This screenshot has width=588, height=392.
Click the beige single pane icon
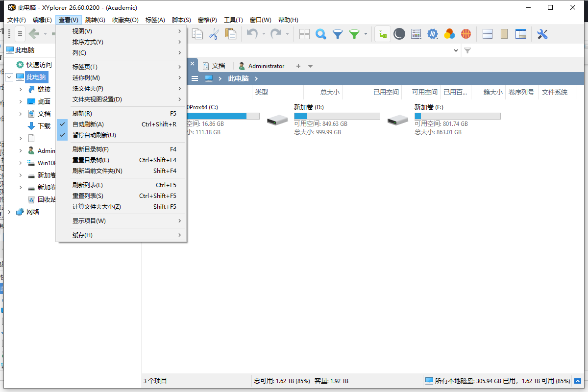(x=504, y=34)
